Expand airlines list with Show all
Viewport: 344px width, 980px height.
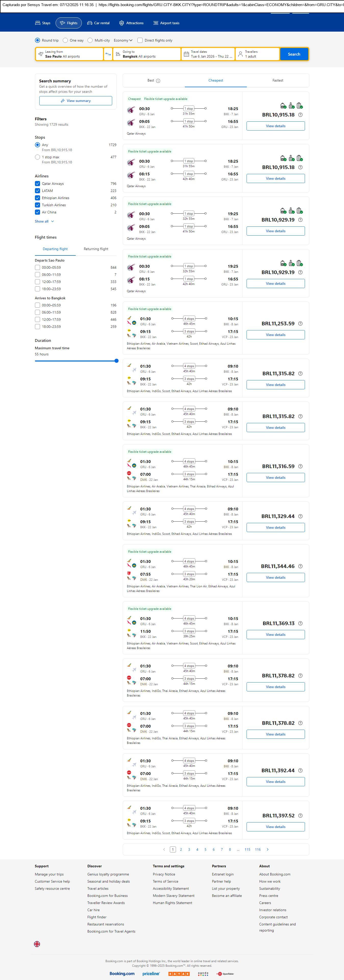click(44, 221)
